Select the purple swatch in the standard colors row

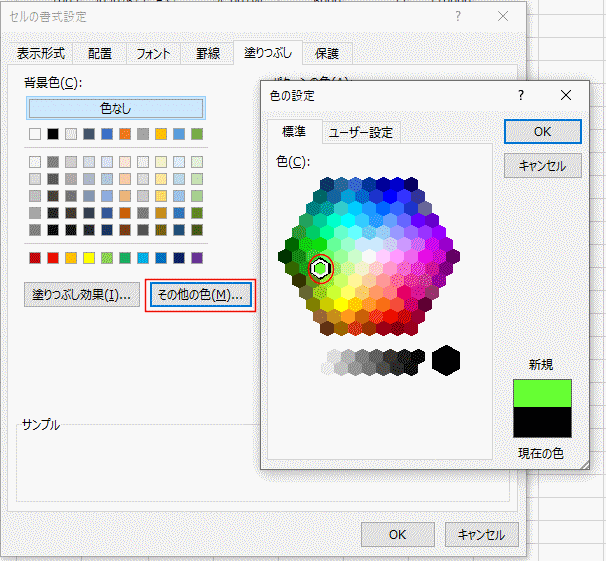pos(197,258)
